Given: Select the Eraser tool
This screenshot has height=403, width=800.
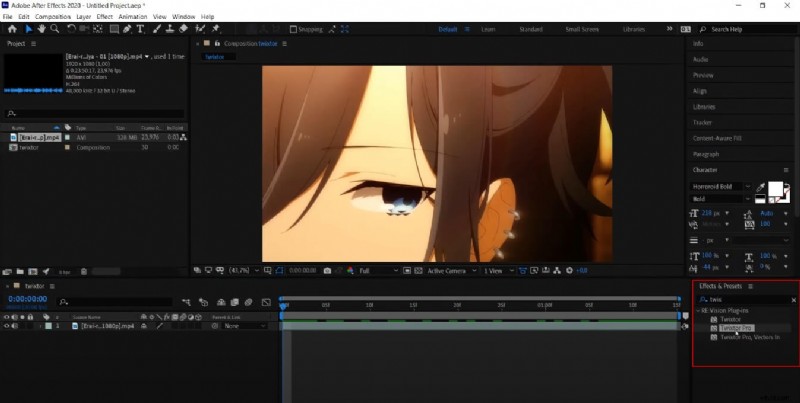Looking at the screenshot, I should coord(184,29).
